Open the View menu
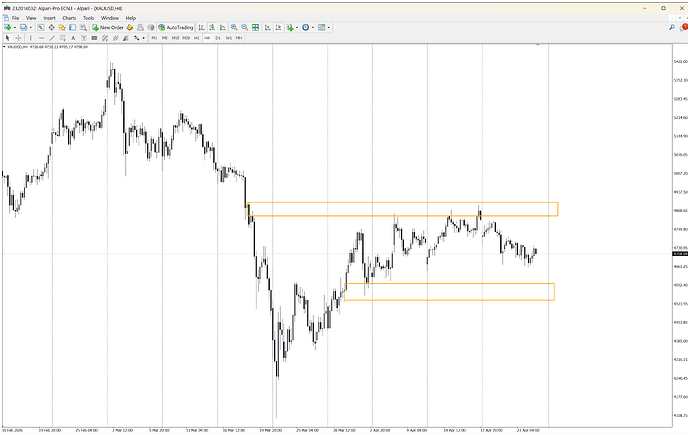Screen dimensions: 690x435 coord(31,18)
